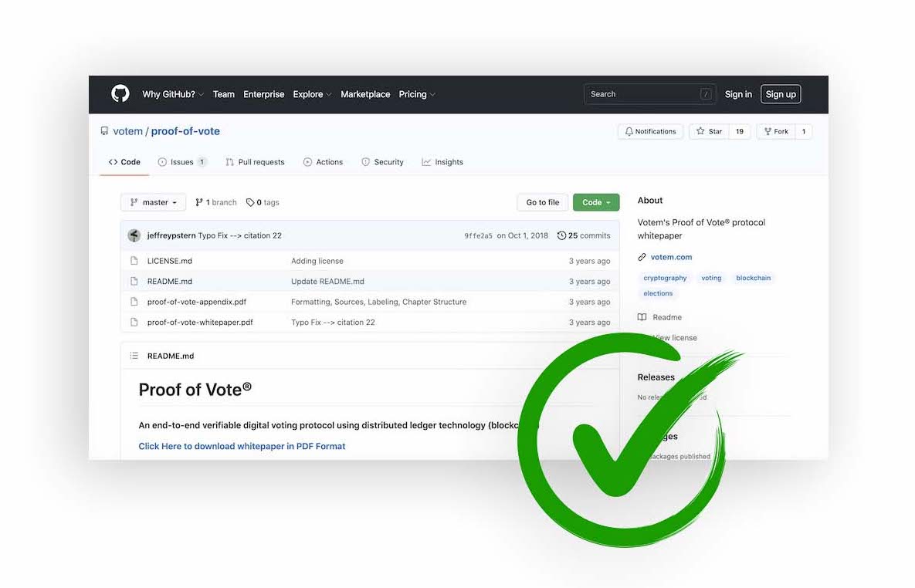This screenshot has height=588, width=915.
Task: Click the Go to file button
Action: pyautogui.click(x=542, y=202)
